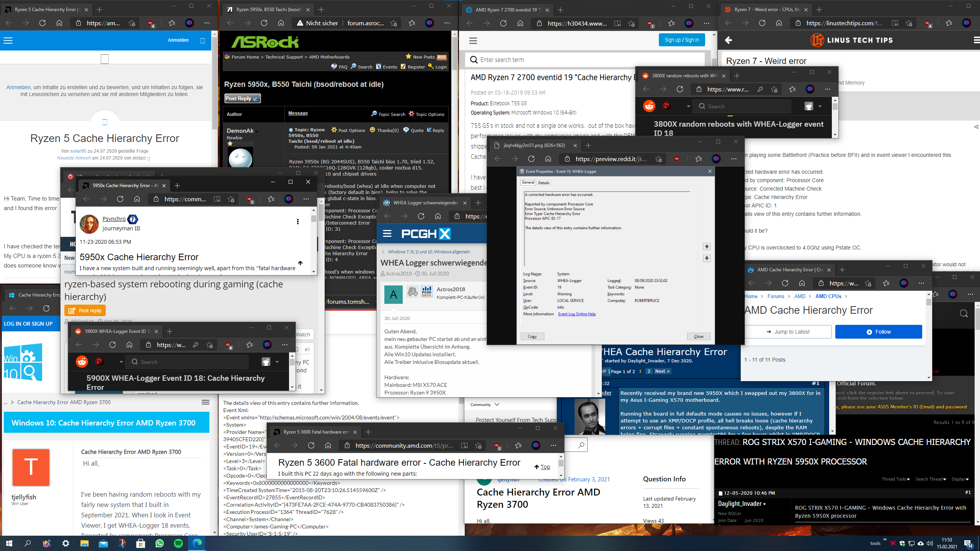
Task: Click Sign up / Sign in button
Action: coord(682,40)
